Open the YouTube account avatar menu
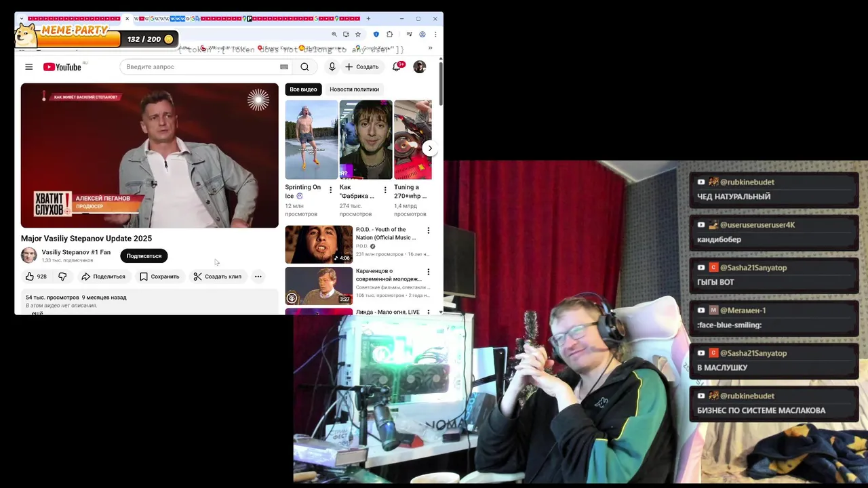The width and height of the screenshot is (868, 488). [x=420, y=66]
